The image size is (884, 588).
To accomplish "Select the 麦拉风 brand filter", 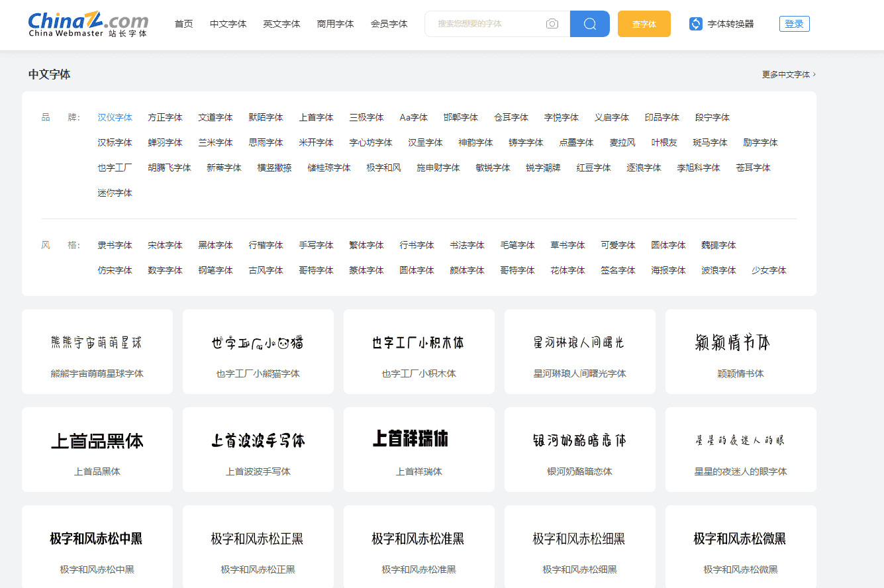I will point(622,142).
